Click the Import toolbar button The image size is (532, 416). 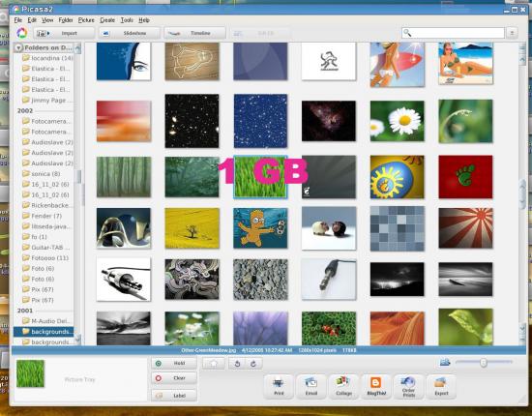click(64, 33)
